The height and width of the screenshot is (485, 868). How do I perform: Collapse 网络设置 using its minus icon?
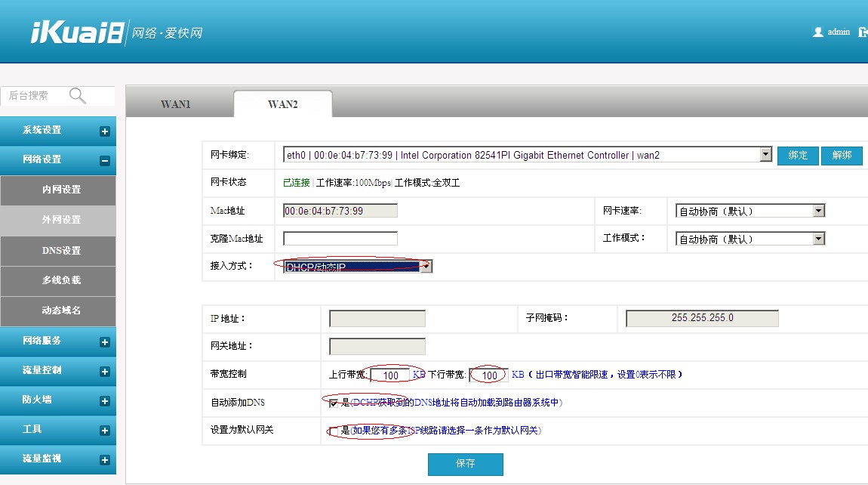tap(106, 159)
